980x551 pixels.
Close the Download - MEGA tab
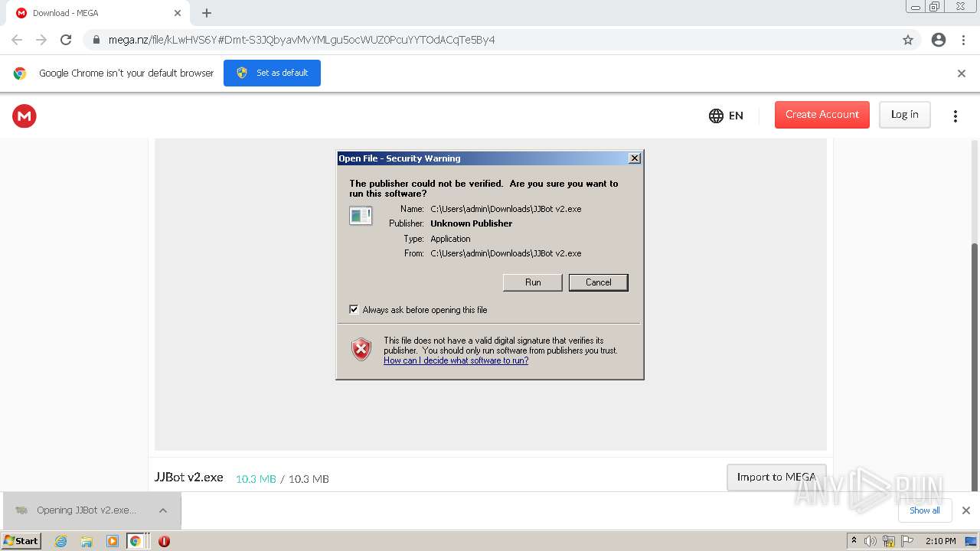click(178, 13)
